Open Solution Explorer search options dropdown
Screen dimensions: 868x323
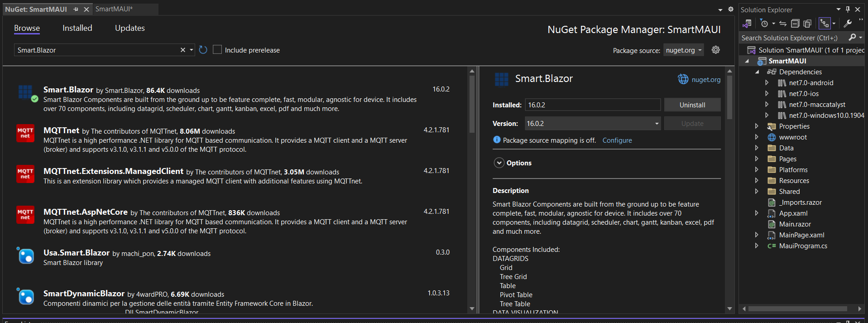860,38
